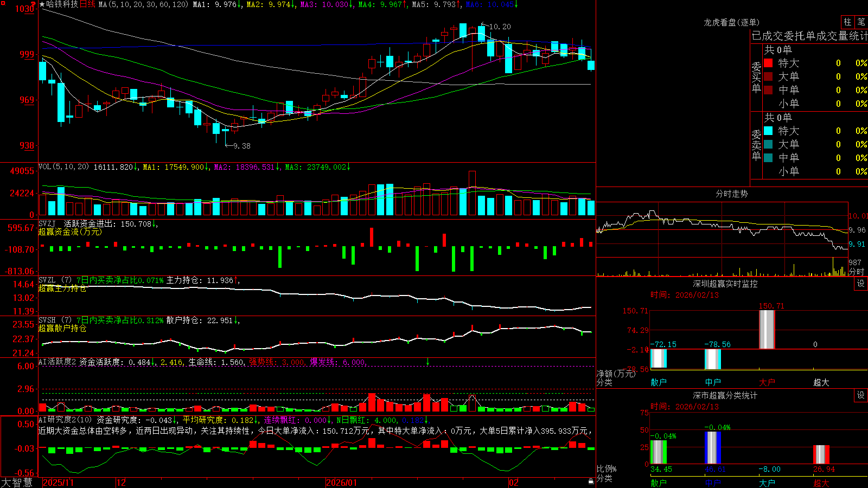The height and width of the screenshot is (488, 868).
Task: Click the 深市超赢分类统计 title
Action: 725,395
